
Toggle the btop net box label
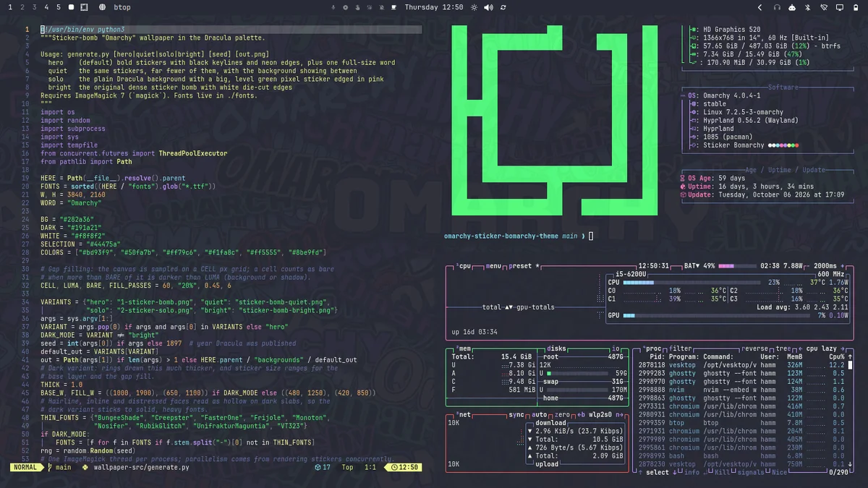click(464, 415)
